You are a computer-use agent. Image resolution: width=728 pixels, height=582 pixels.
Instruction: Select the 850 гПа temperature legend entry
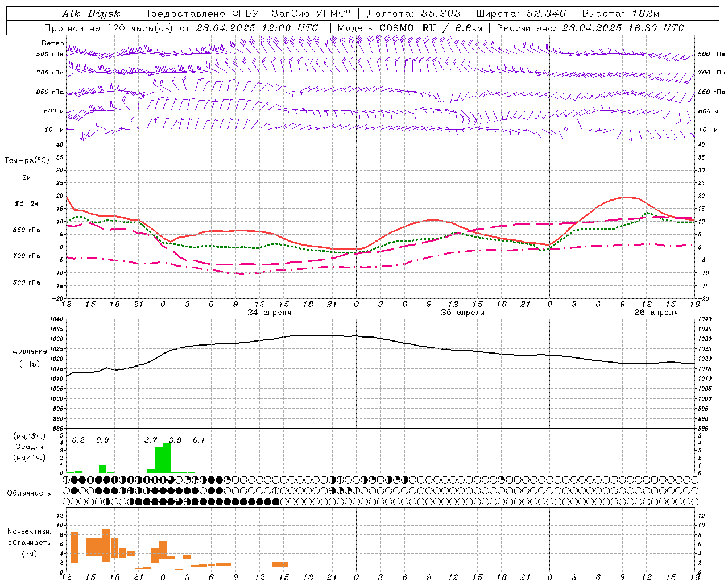click(27, 230)
